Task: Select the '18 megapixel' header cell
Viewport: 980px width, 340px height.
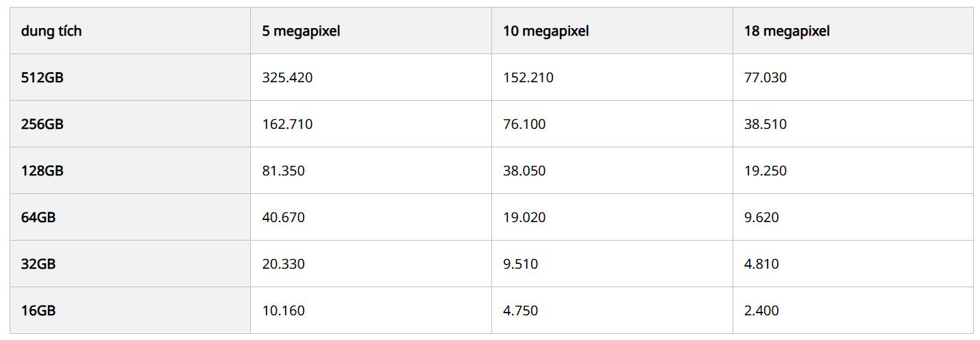Action: click(787, 31)
